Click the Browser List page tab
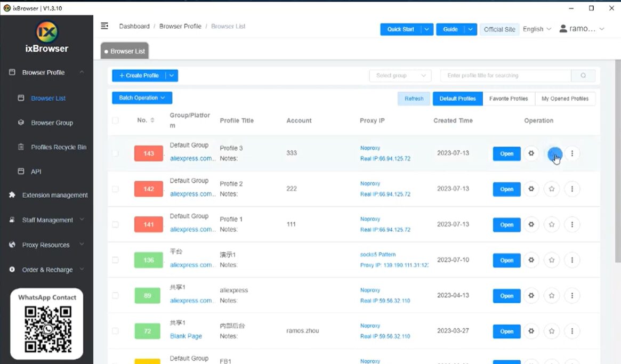The width and height of the screenshot is (621, 364). point(124,51)
